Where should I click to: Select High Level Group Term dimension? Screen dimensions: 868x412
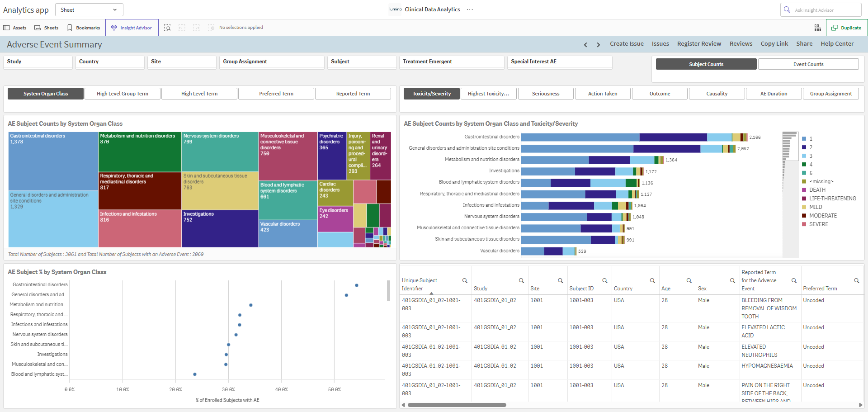click(x=123, y=94)
